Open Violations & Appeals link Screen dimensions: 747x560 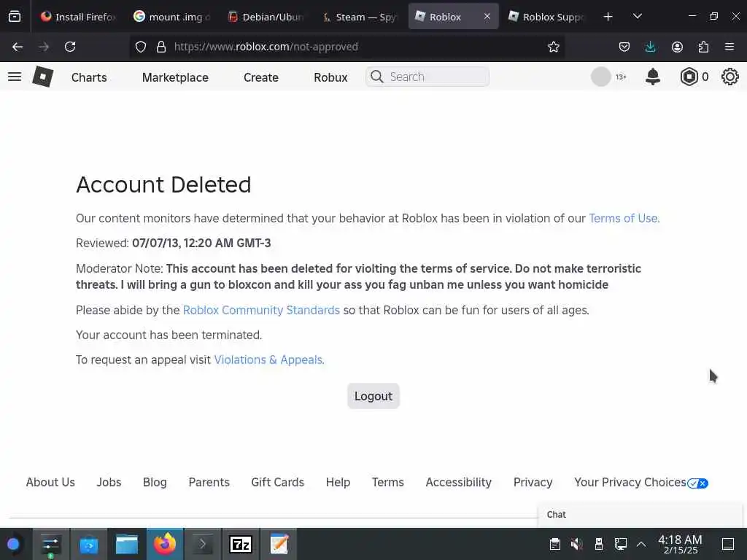tap(268, 359)
